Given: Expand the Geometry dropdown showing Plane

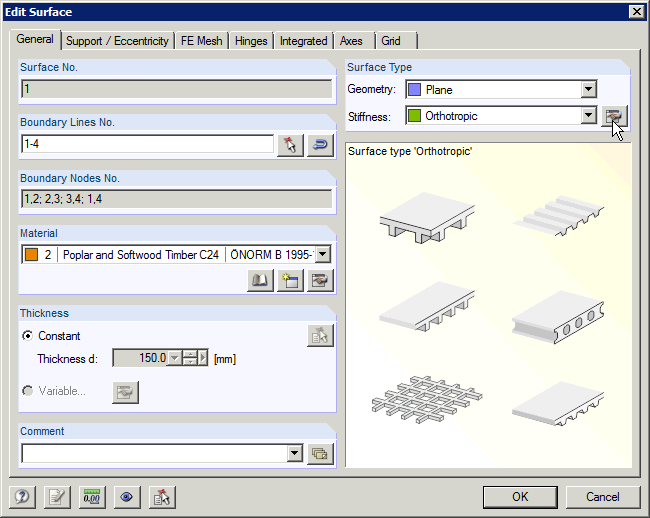Looking at the screenshot, I should pyautogui.click(x=588, y=90).
